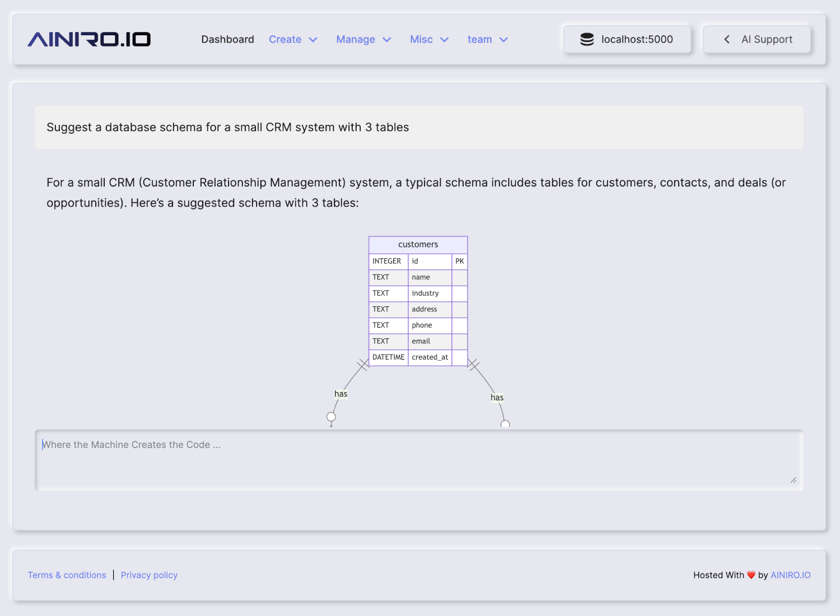840x616 pixels.
Task: Focus the 'Where the Machine Creates the Code' prompt field
Action: pyautogui.click(x=419, y=460)
